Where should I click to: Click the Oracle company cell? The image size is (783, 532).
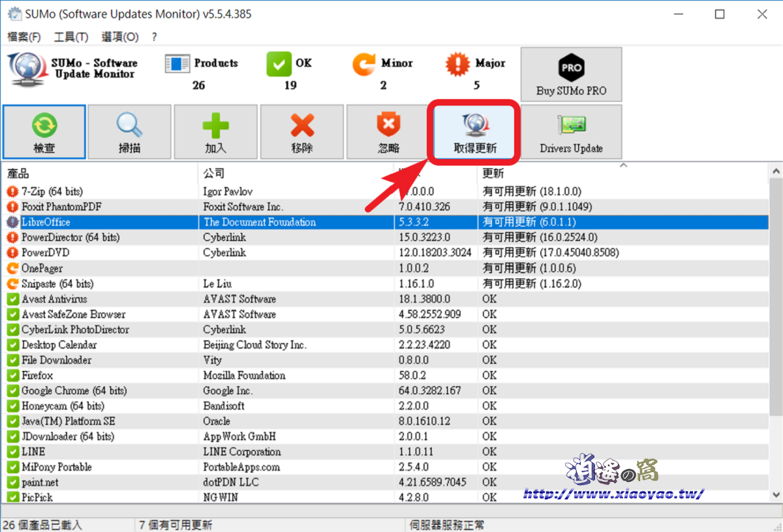coord(217,421)
